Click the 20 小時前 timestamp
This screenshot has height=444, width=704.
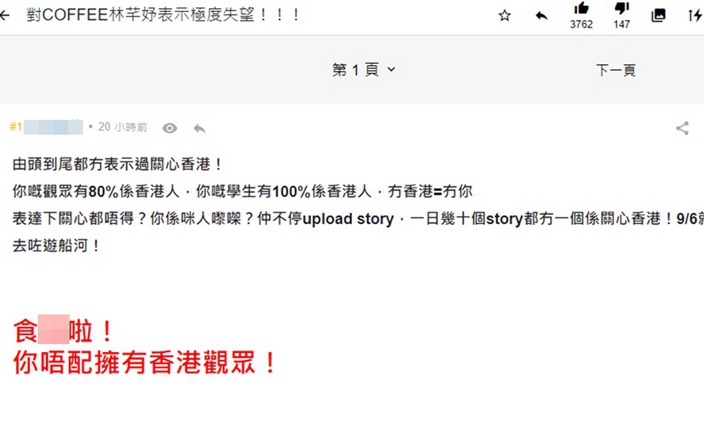[123, 127]
